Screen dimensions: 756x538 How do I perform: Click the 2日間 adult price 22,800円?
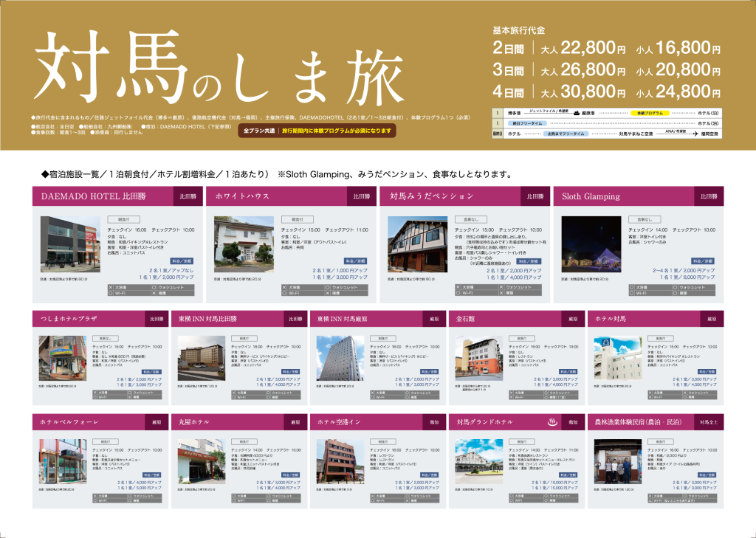pos(583,48)
